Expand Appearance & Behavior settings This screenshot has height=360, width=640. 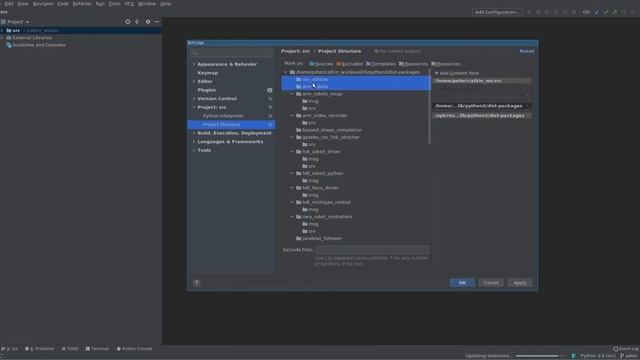[194, 64]
